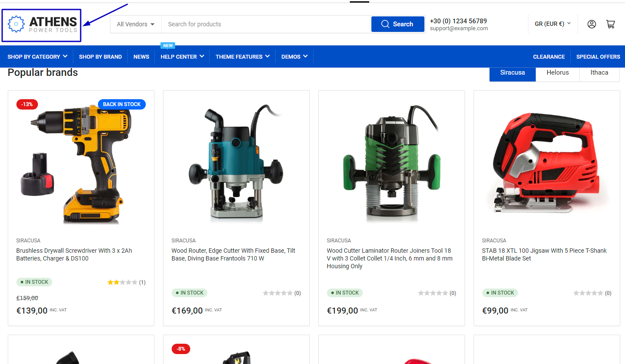
Task: Open Shop by Brand menu item
Action: pyautogui.click(x=101, y=56)
